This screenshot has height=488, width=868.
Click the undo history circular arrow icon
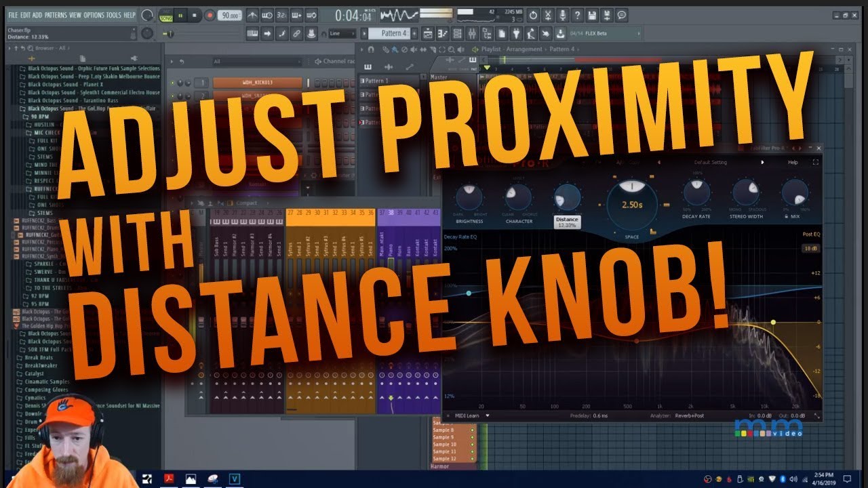tap(533, 15)
